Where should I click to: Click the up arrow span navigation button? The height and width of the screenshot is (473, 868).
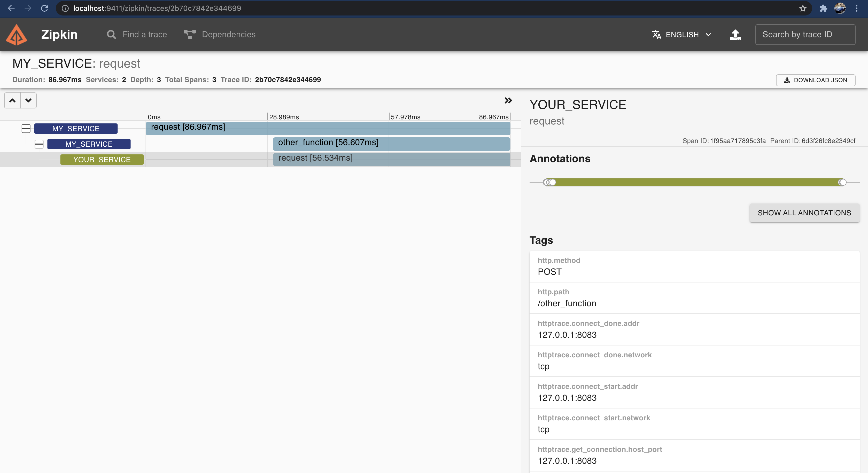point(12,100)
